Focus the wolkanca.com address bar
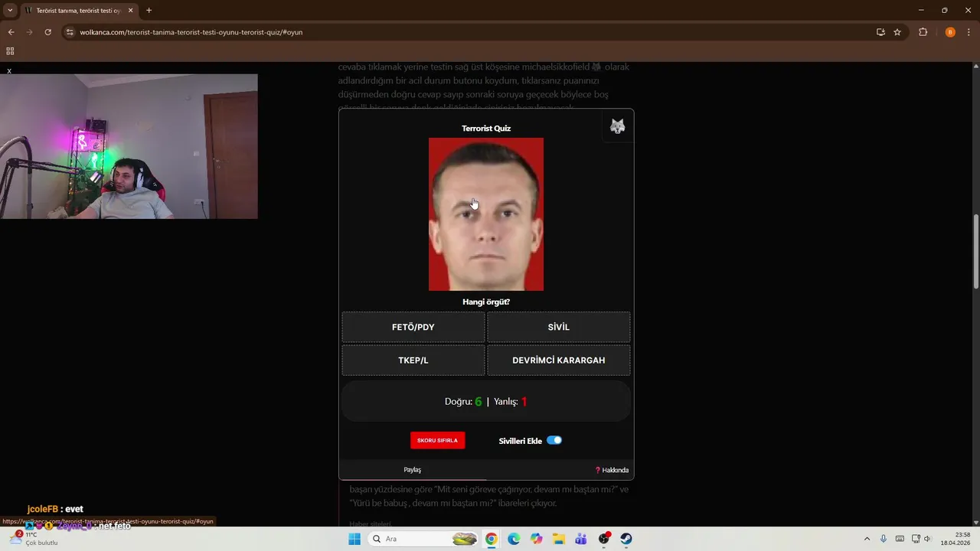Image resolution: width=980 pixels, height=551 pixels. (475, 32)
